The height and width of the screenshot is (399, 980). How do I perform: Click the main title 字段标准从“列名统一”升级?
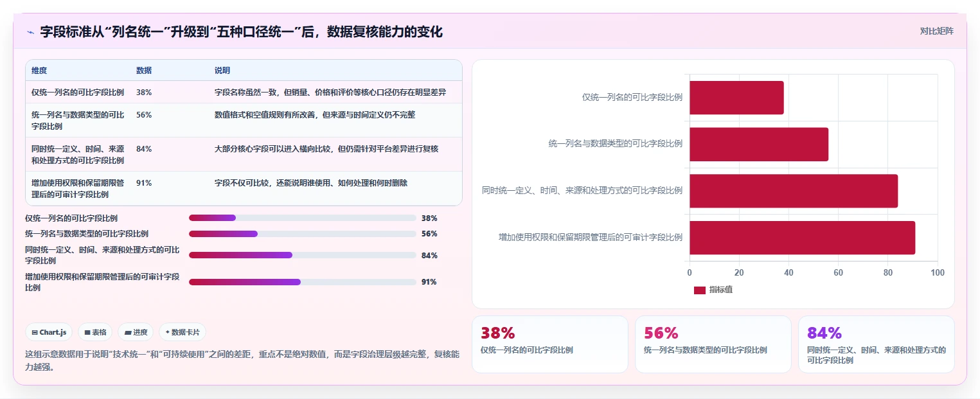tap(242, 31)
